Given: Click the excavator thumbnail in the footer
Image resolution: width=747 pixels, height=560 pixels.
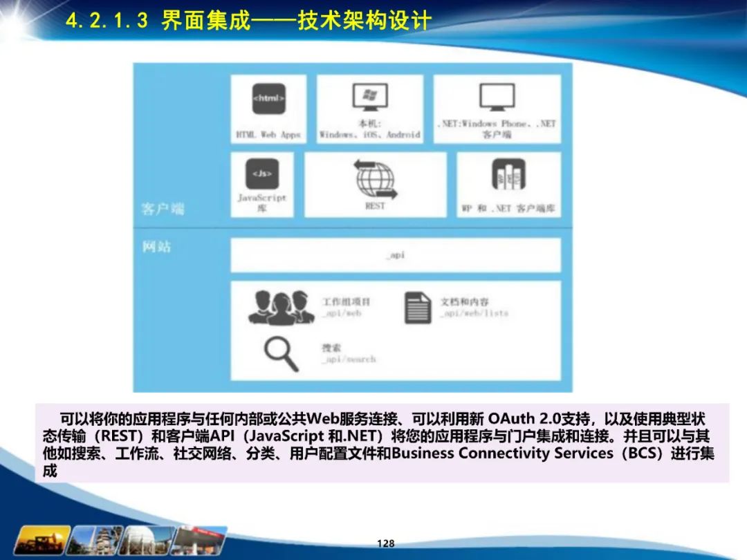Looking at the screenshot, I should [42, 541].
